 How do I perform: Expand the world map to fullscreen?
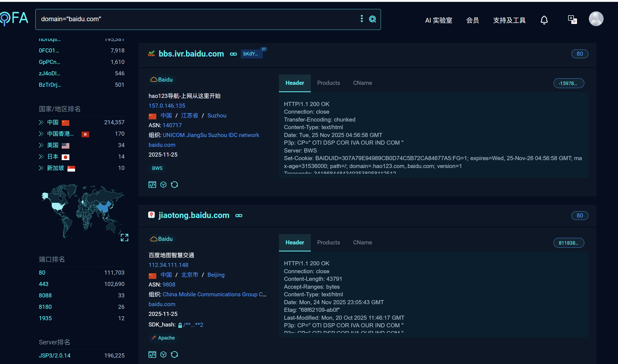click(125, 237)
